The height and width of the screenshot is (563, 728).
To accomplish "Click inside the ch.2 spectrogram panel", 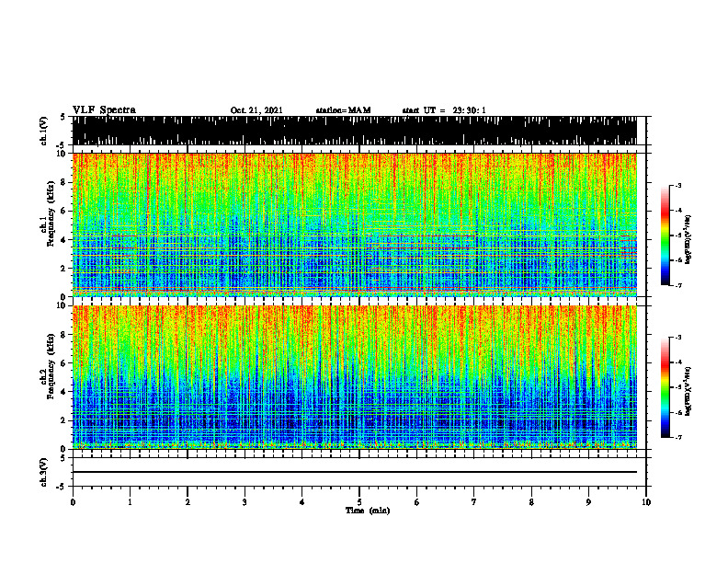I will [355, 377].
